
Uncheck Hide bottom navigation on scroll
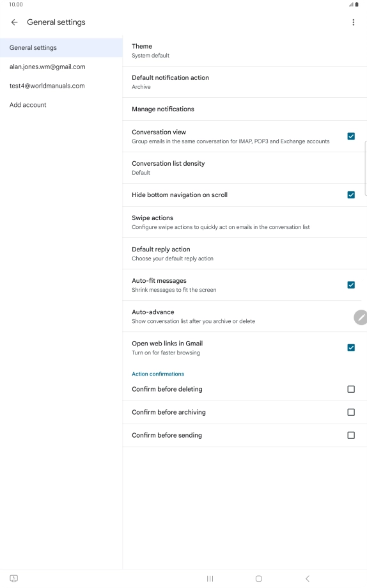pyautogui.click(x=351, y=195)
